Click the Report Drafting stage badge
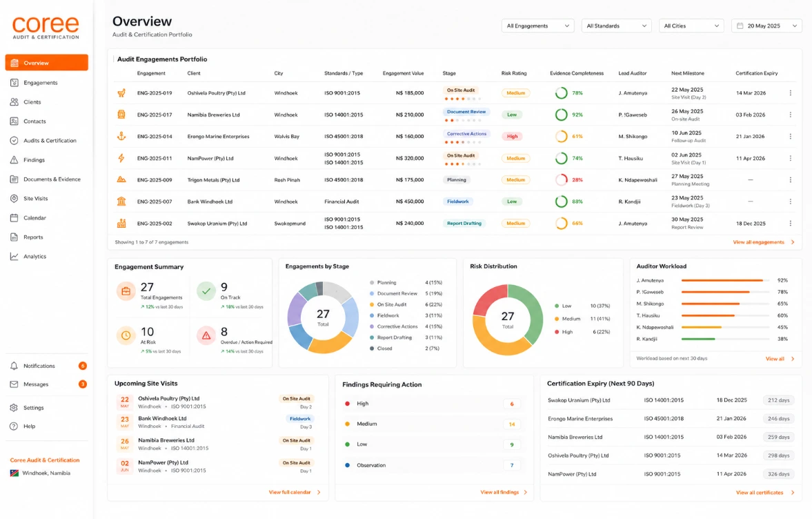This screenshot has height=519, width=812. click(x=464, y=223)
